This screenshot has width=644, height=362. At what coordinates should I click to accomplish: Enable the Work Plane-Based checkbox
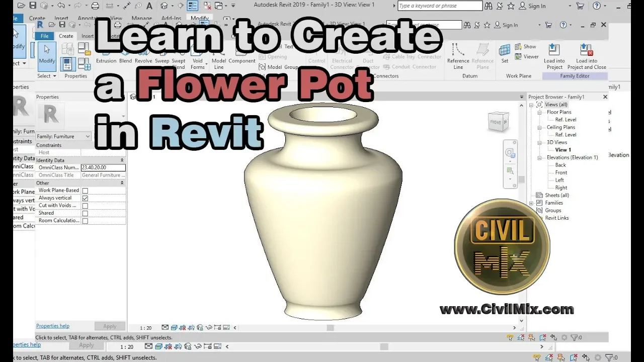coord(85,191)
